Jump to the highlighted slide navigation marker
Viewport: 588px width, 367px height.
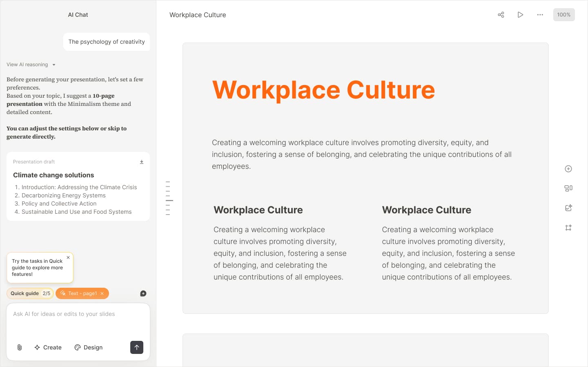coord(169,200)
